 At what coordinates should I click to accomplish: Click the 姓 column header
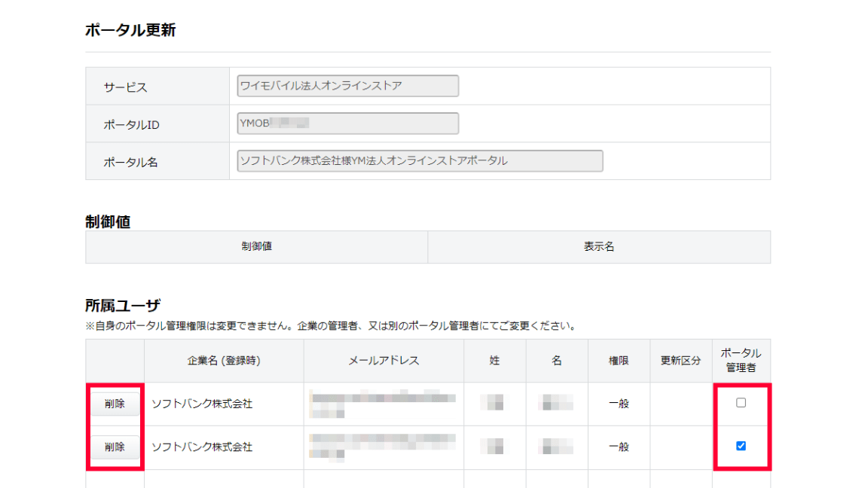point(494,361)
